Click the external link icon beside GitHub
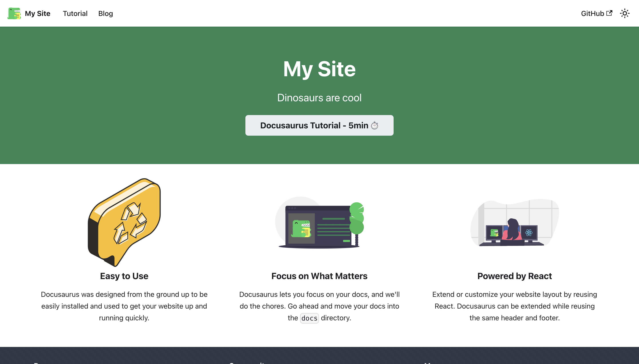This screenshot has width=639, height=364. (x=609, y=13)
